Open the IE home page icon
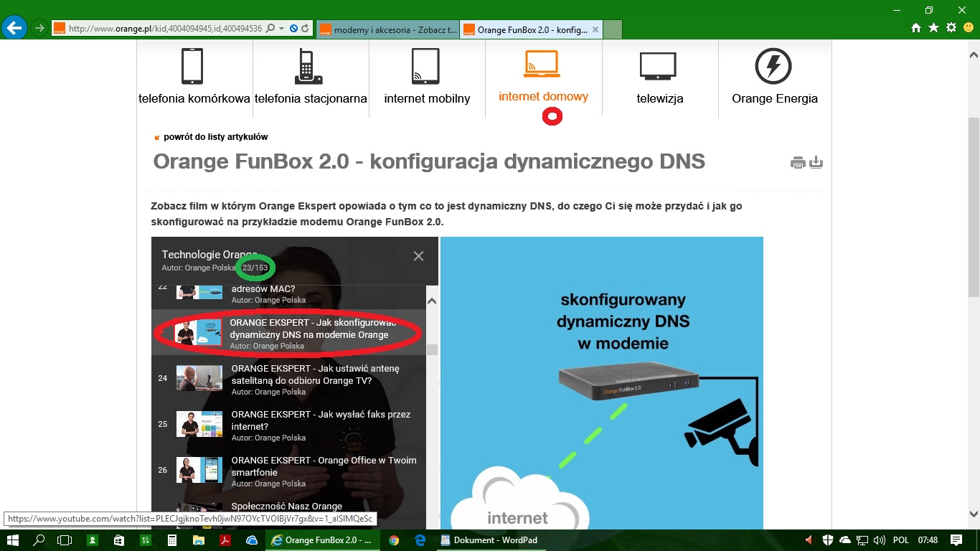The height and width of the screenshot is (551, 980). 916,28
